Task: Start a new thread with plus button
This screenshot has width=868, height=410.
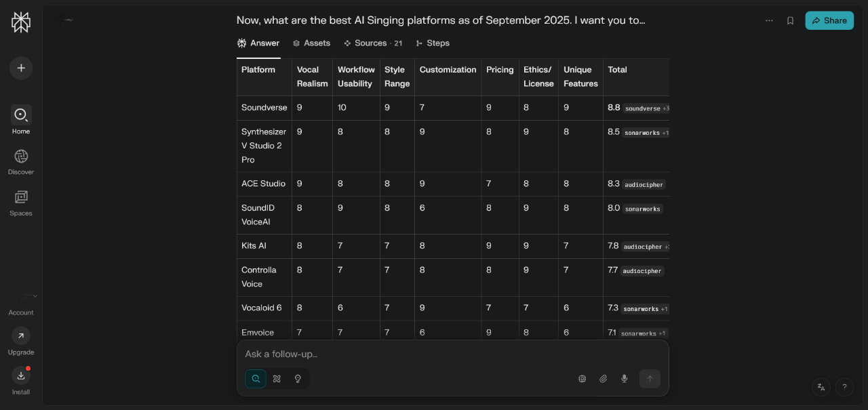Action: coord(21,68)
